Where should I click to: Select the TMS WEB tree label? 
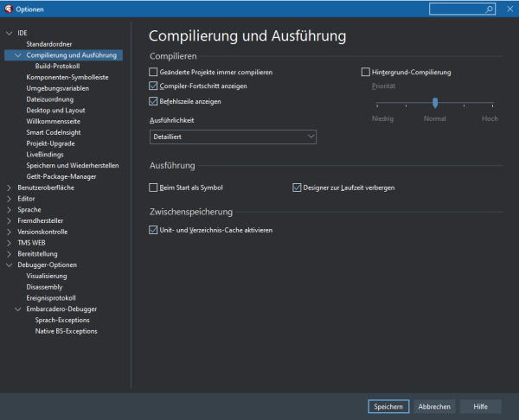point(31,243)
